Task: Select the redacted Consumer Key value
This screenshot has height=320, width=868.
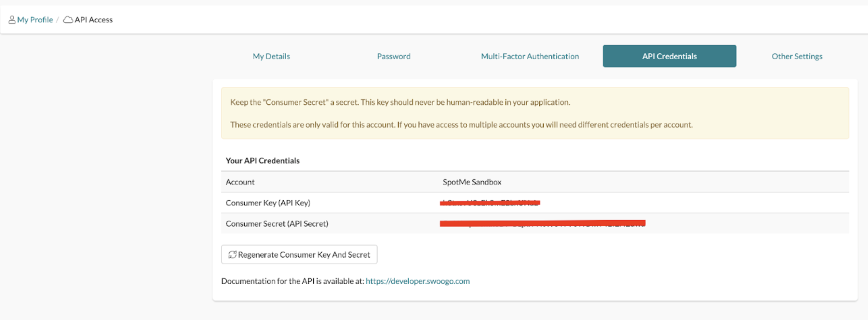Action: click(490, 203)
